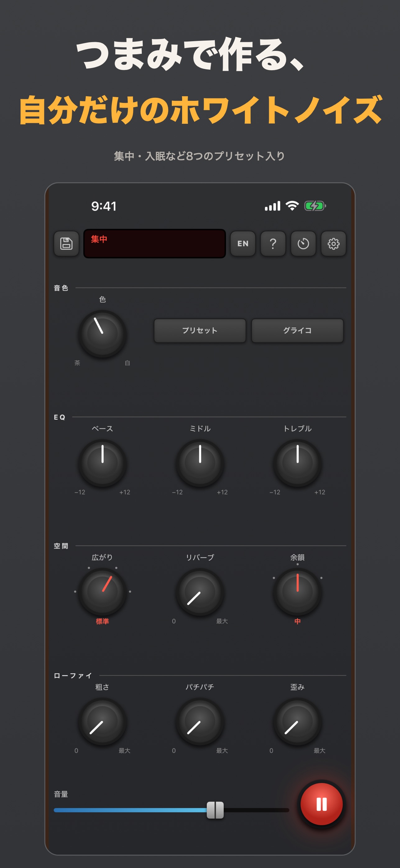Click the リバーブ reverb knob
The image size is (400, 868).
[200, 592]
